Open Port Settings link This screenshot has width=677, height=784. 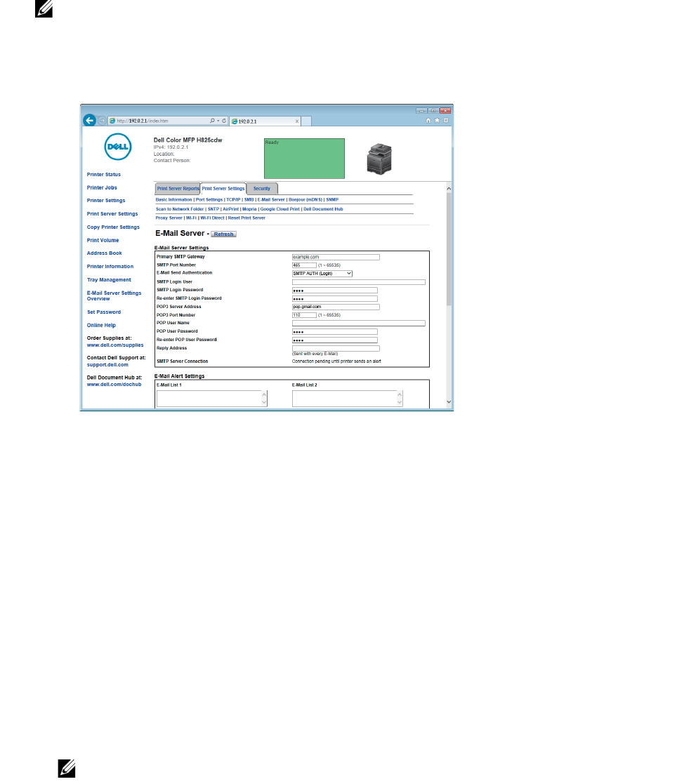(x=209, y=199)
